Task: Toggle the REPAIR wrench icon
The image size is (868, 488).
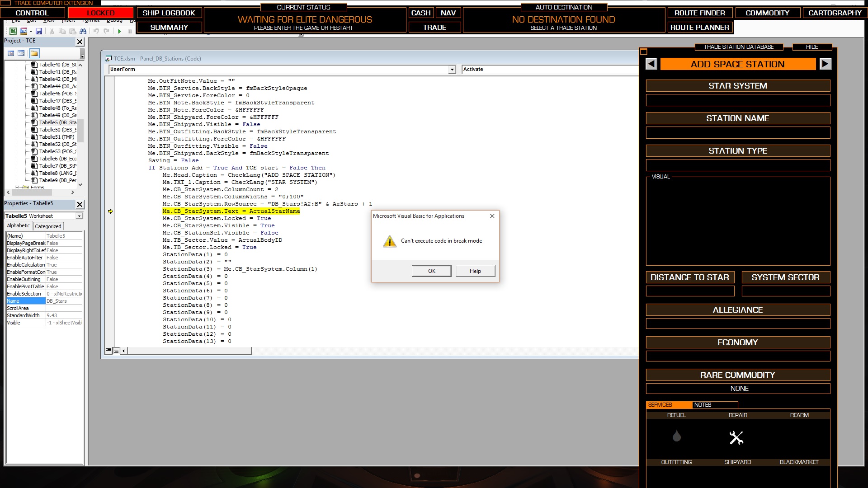Action: click(x=736, y=437)
